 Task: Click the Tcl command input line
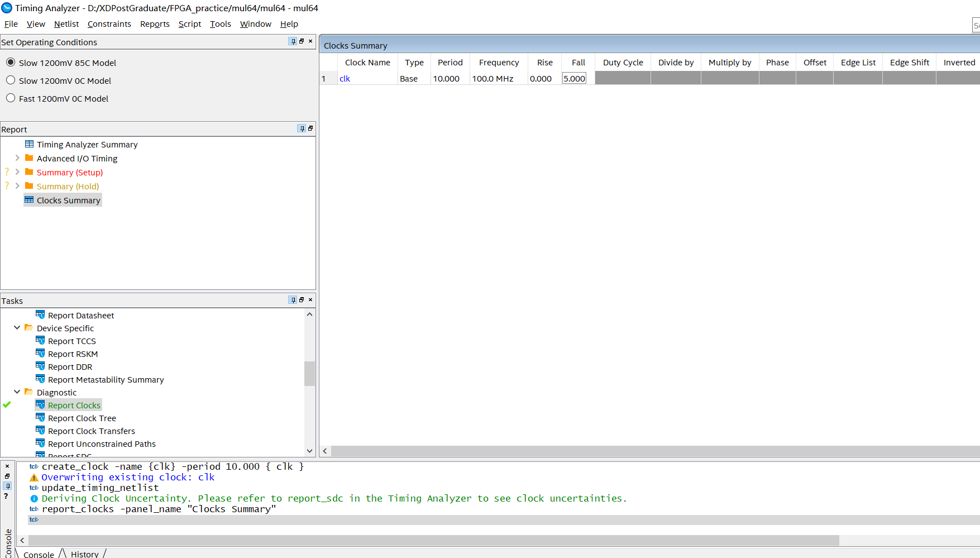point(504,519)
